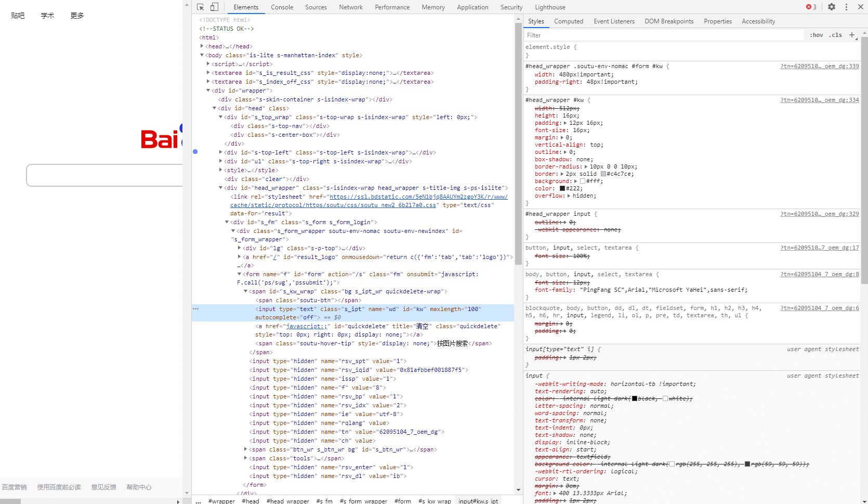Focus the Styles Filter input field
The width and height of the screenshot is (868, 504).
[664, 35]
